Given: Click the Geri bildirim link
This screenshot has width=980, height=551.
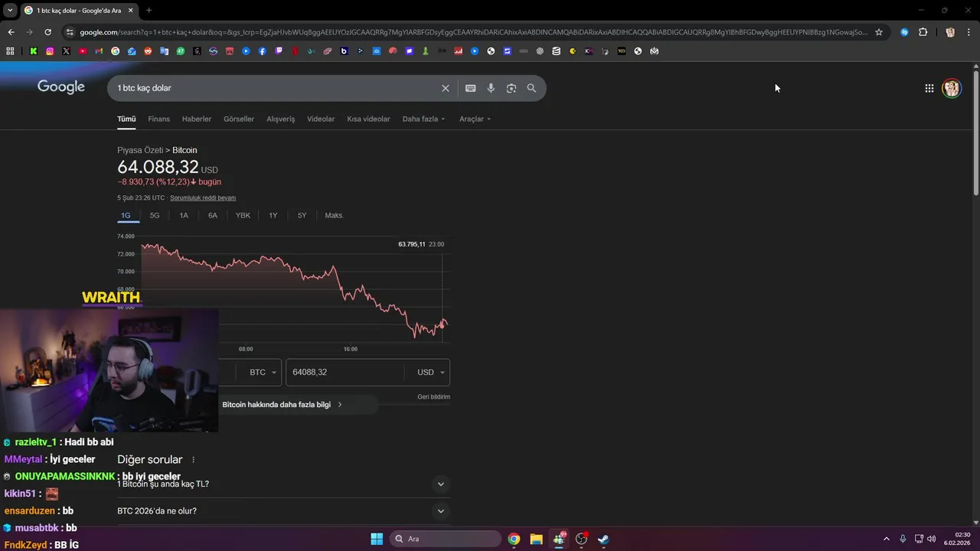Looking at the screenshot, I should (x=433, y=396).
